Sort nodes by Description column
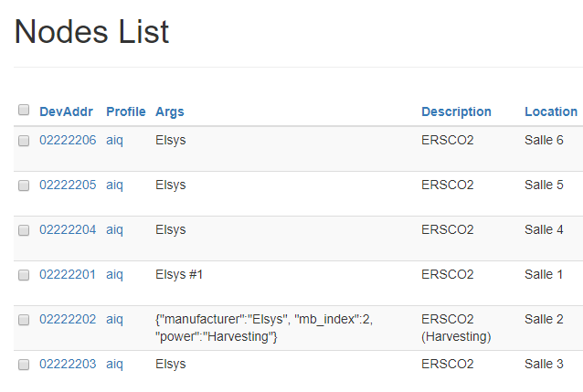 tap(456, 111)
